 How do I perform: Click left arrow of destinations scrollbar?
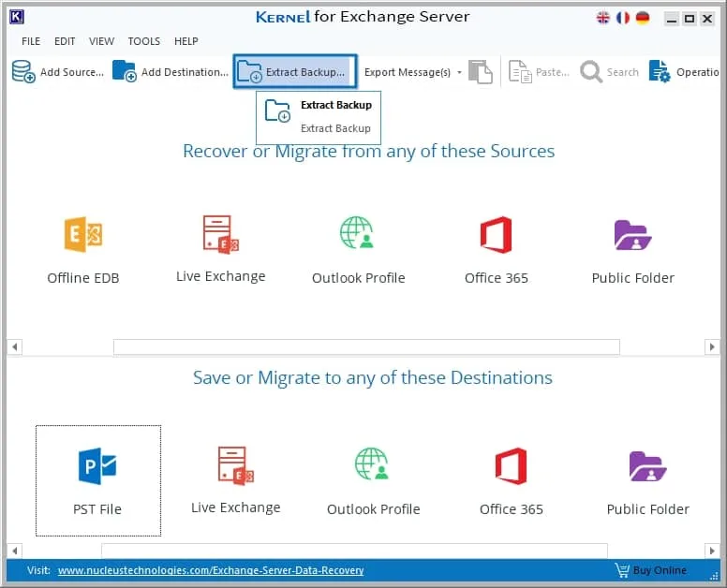pos(15,551)
